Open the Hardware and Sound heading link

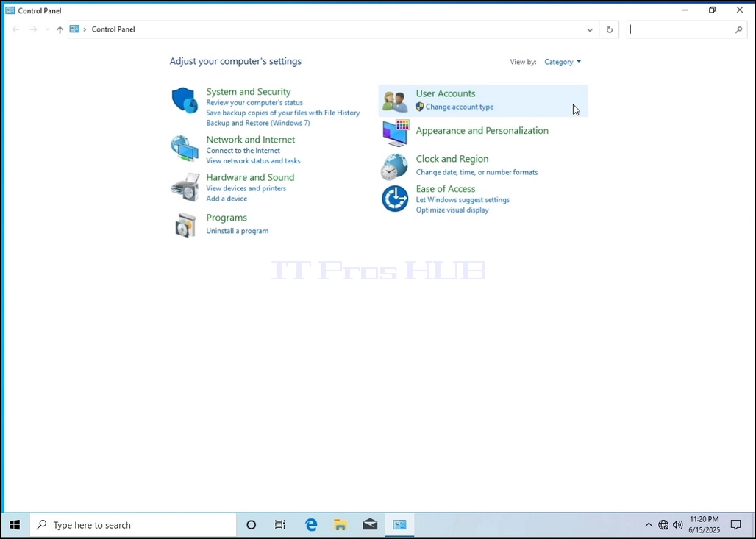250,177
